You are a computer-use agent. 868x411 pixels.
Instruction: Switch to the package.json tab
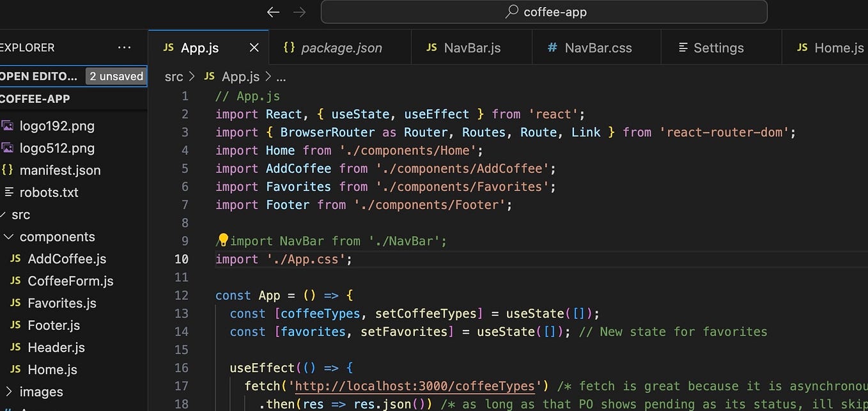tap(333, 48)
